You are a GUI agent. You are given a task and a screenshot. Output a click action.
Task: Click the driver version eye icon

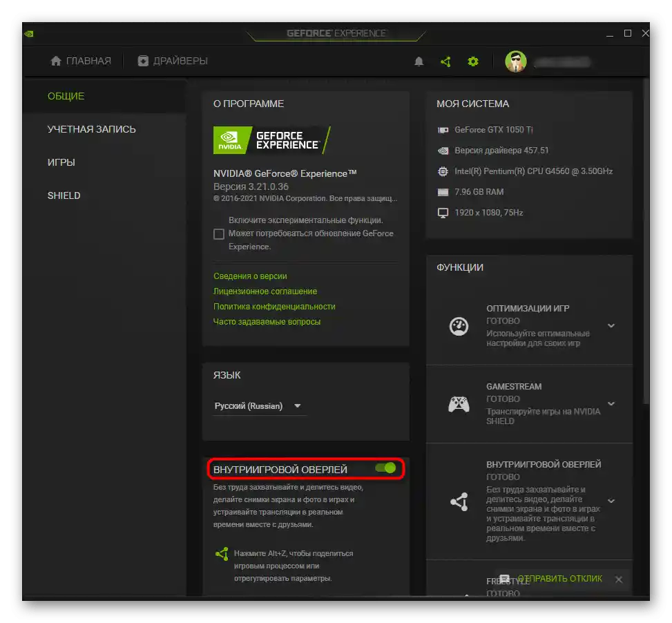point(443,151)
